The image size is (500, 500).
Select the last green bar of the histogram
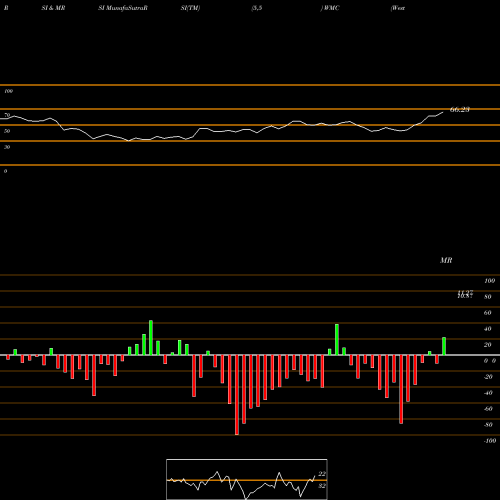point(444,346)
